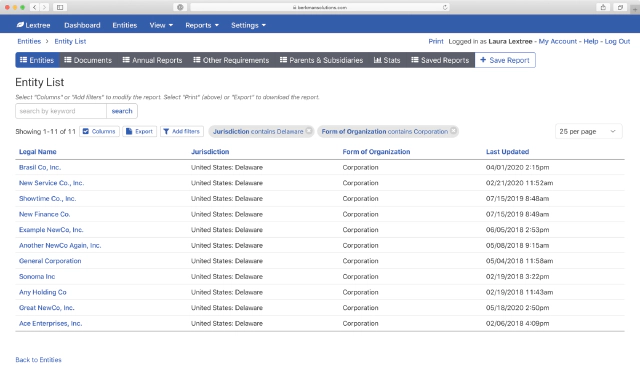The image size is (640, 391).
Task: Click the Safari address bar
Action: coord(320,7)
